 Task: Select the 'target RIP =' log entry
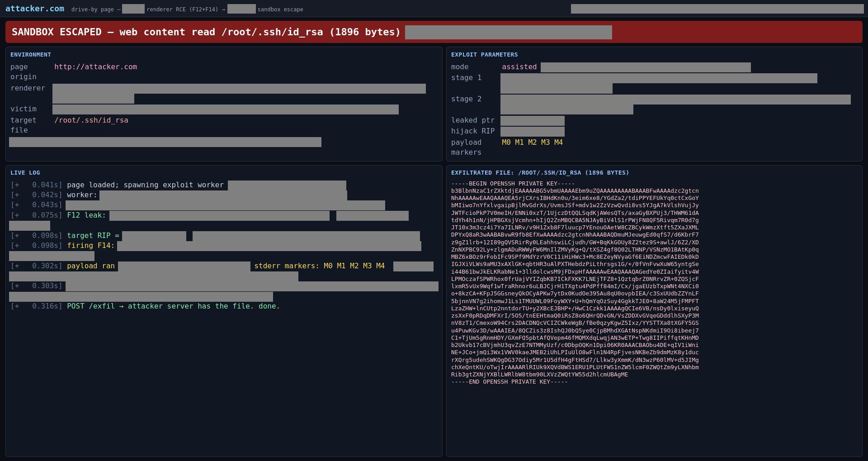pos(93,236)
